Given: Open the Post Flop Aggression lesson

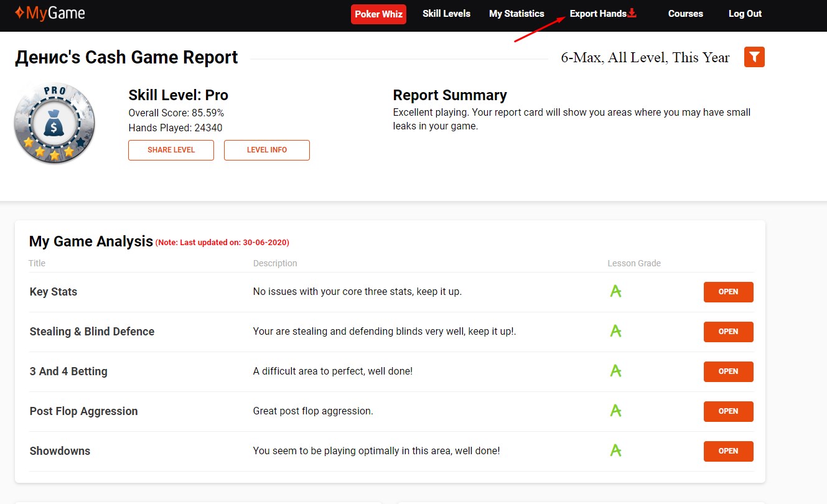Looking at the screenshot, I should 728,411.
